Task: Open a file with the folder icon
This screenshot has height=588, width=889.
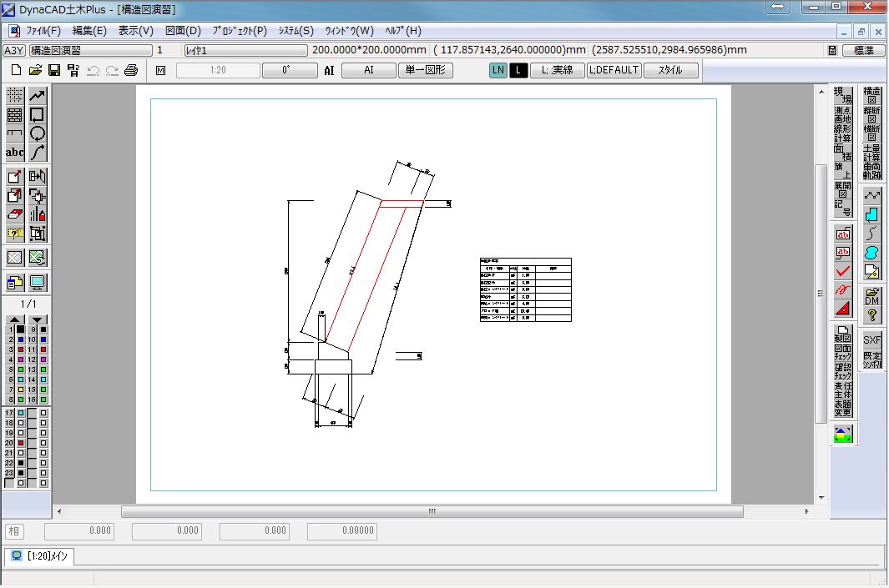Action: 35,70
